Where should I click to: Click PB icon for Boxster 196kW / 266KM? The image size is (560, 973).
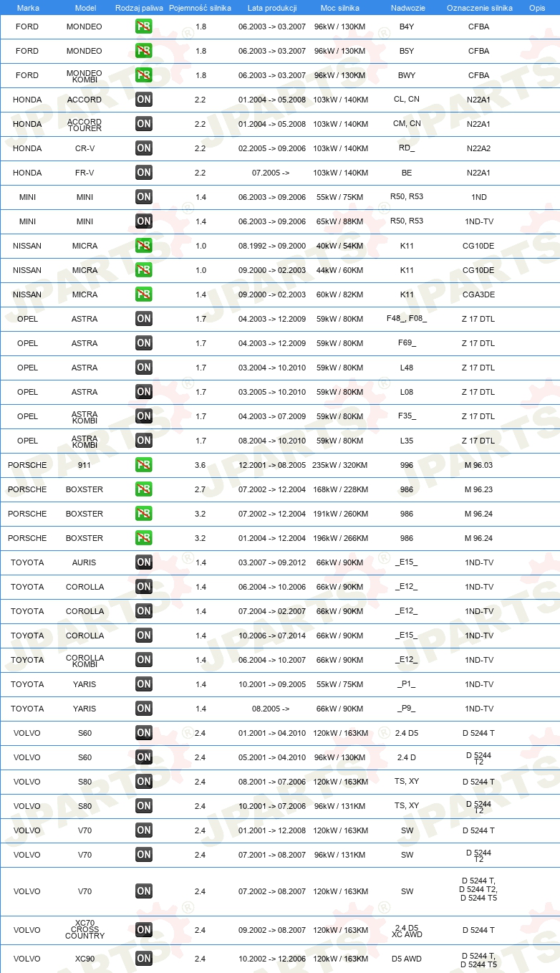coord(144,538)
